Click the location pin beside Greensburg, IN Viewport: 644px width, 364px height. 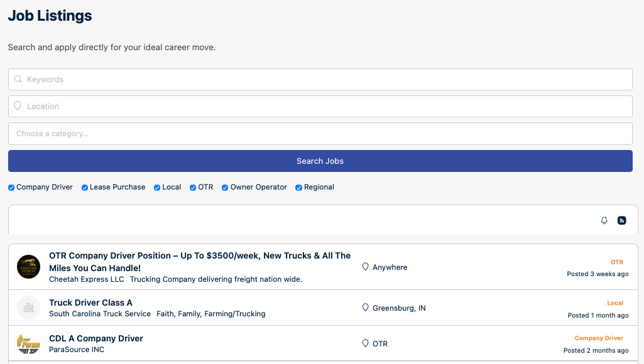(x=365, y=308)
